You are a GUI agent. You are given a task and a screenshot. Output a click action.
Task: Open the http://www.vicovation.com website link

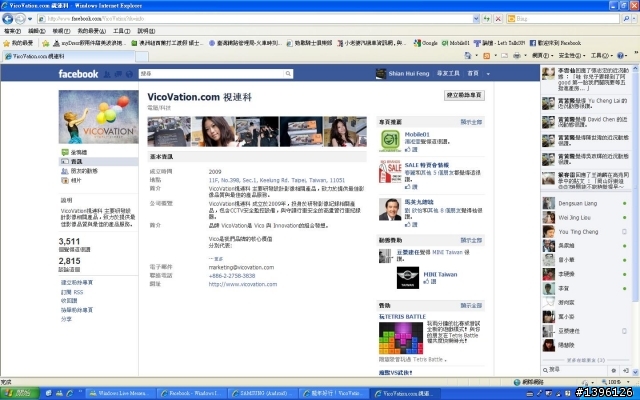coord(242,284)
